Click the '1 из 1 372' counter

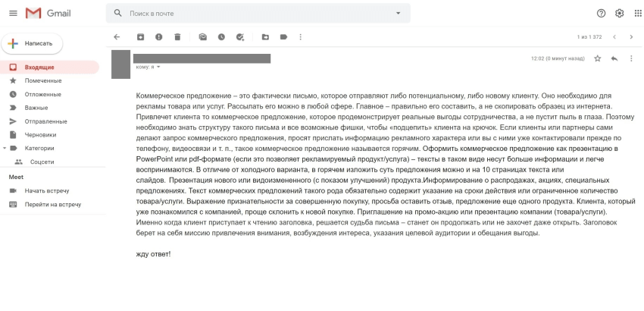point(589,37)
